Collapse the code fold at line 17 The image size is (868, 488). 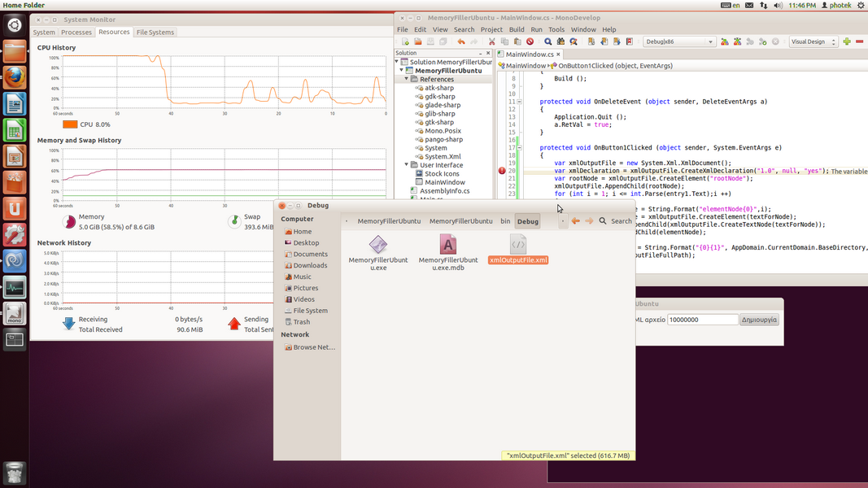519,148
